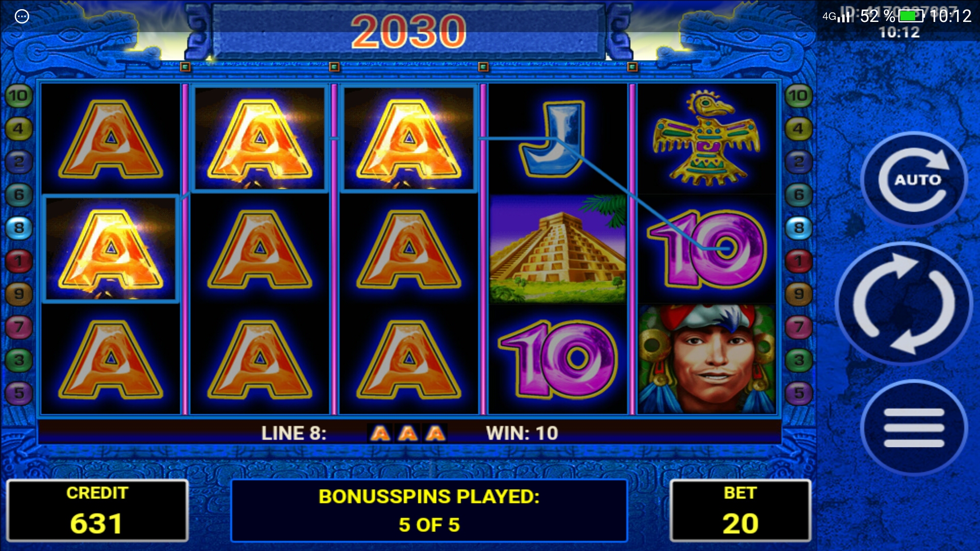Viewport: 980px width, 551px height.
Task: Select payline 4 marker on left
Action: point(19,129)
